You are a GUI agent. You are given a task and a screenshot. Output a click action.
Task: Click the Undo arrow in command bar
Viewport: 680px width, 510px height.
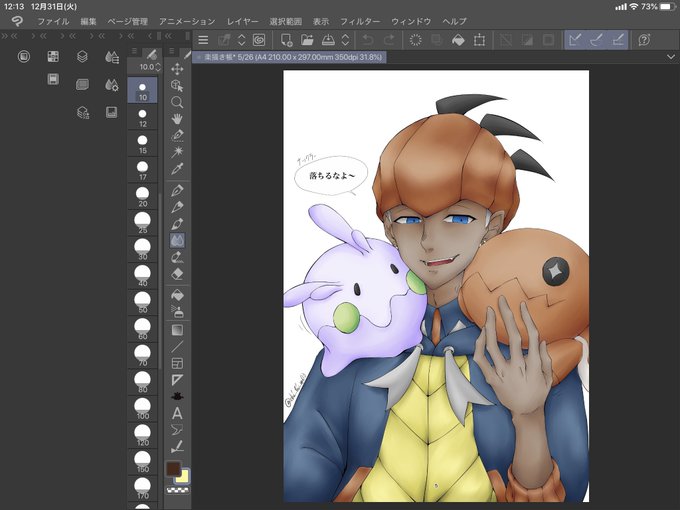(x=368, y=40)
